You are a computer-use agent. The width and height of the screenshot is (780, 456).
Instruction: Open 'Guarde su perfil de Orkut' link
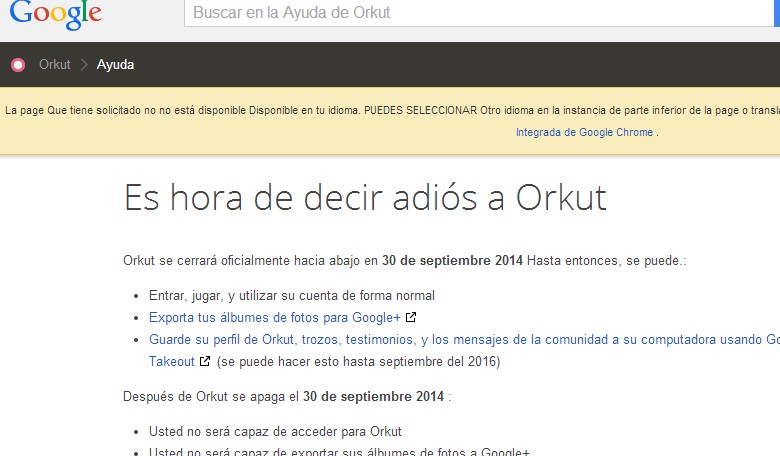[x=464, y=340]
